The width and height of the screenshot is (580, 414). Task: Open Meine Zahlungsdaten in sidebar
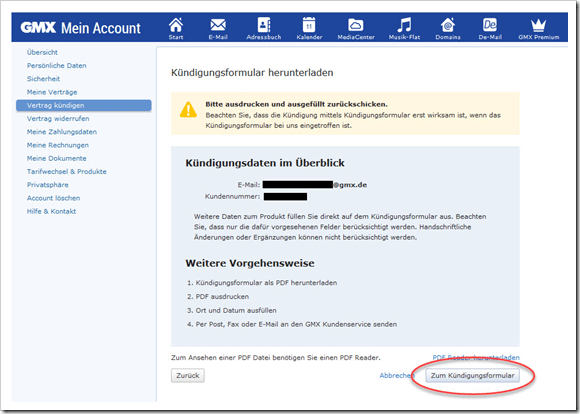62,132
